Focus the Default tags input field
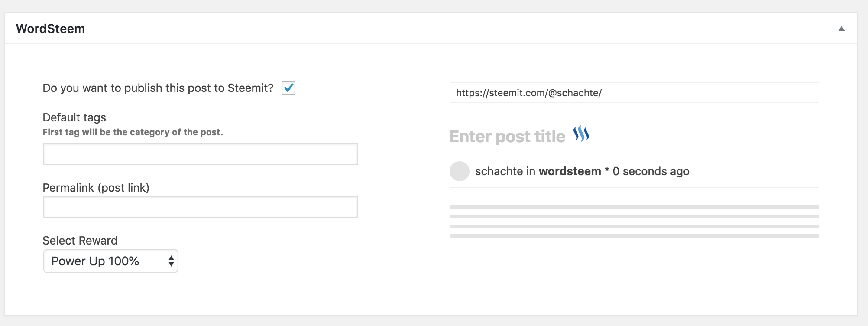Image resolution: width=868 pixels, height=326 pixels. click(x=200, y=154)
